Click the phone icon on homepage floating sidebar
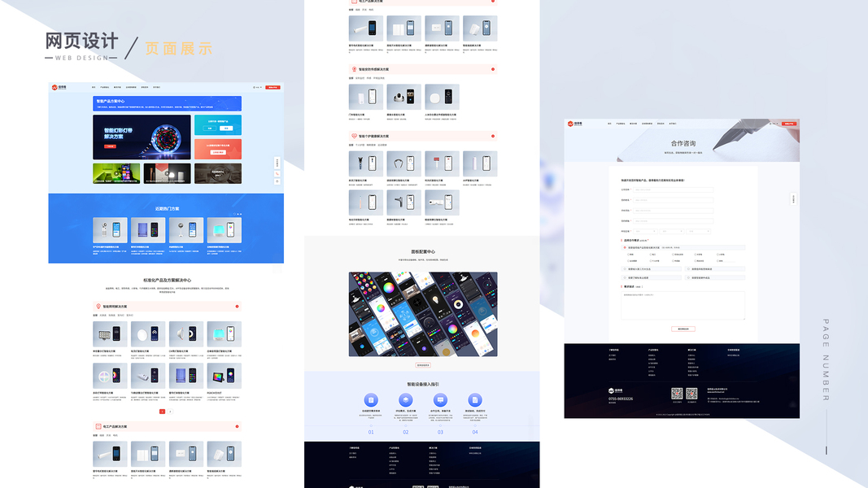Screen dimensions: 868x488 pyautogui.click(x=277, y=174)
